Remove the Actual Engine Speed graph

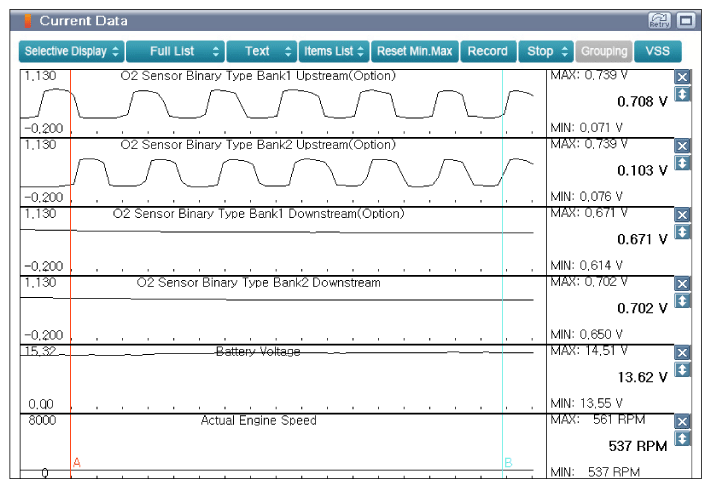pyautogui.click(x=682, y=422)
